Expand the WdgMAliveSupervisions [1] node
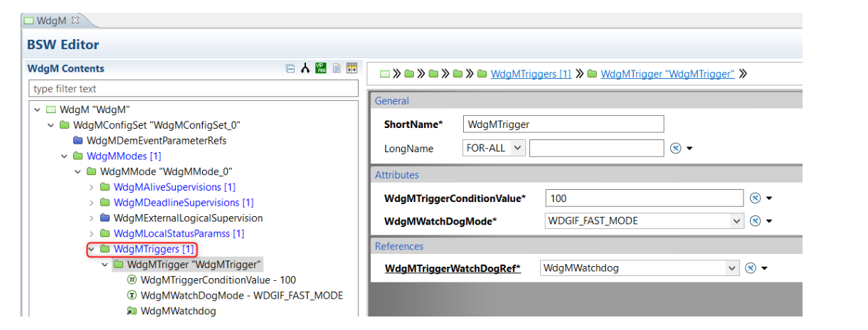Viewport: 868px width, 330px height. click(91, 187)
